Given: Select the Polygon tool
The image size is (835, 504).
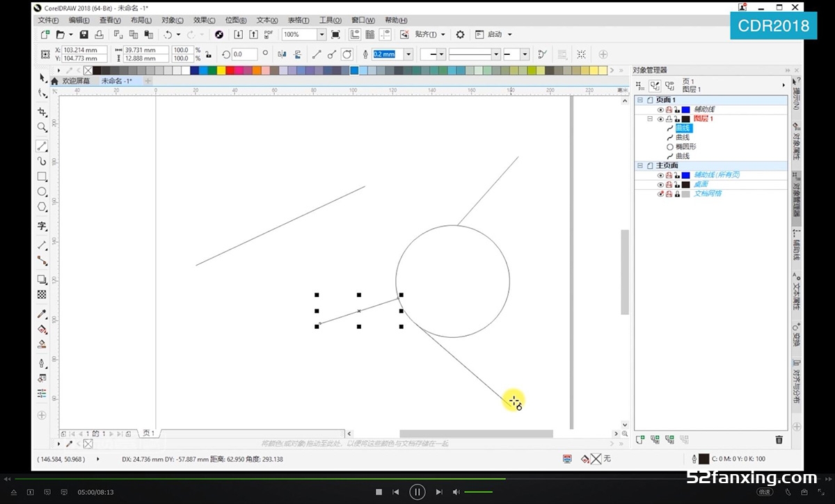Looking at the screenshot, I should point(42,207).
